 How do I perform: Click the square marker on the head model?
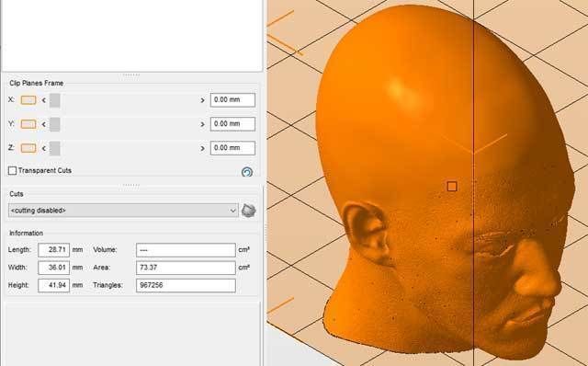(452, 187)
